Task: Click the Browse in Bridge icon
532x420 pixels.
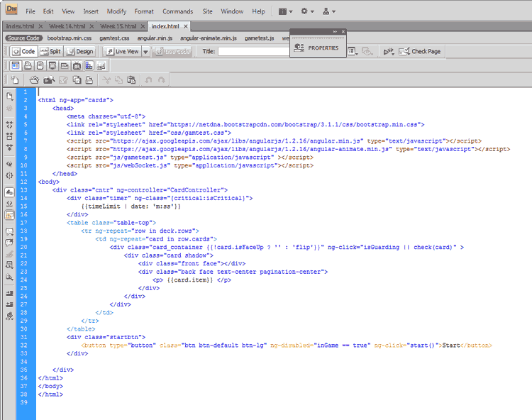Action: click(x=49, y=79)
